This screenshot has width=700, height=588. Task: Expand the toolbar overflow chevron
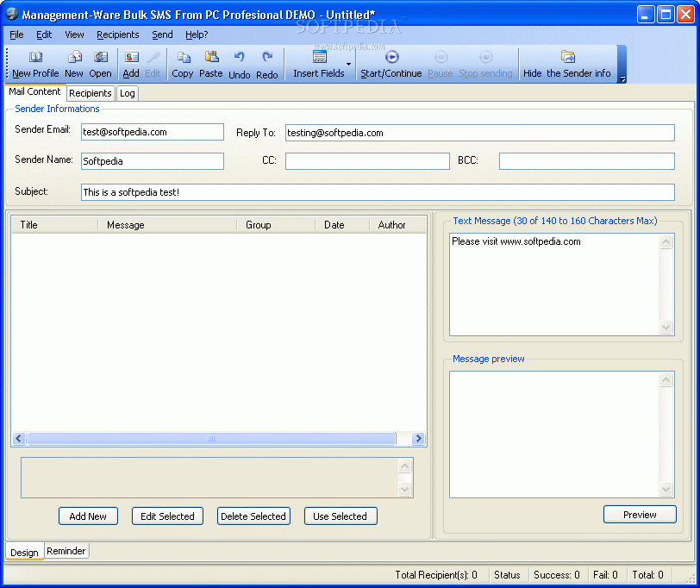click(622, 79)
